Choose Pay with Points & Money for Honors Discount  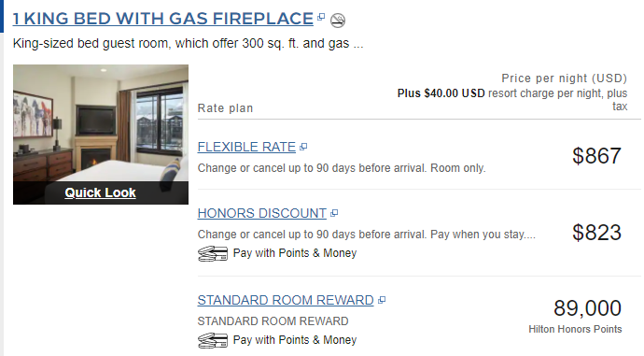coord(295,253)
